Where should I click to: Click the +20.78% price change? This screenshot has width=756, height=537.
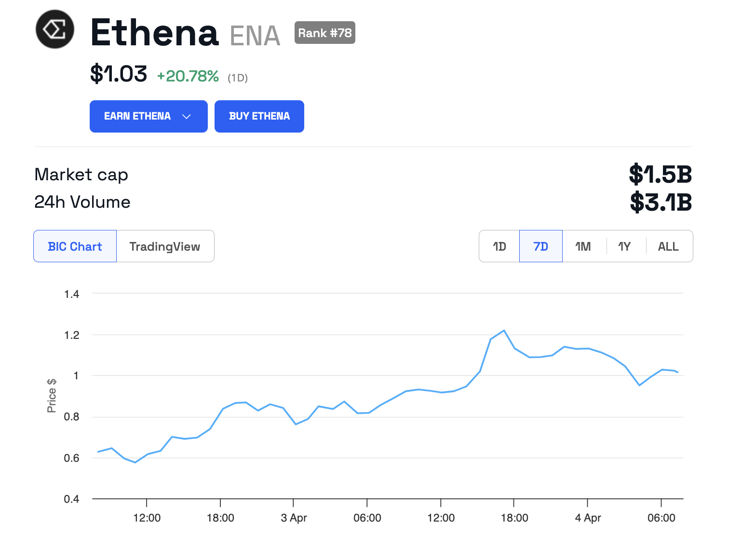point(188,76)
